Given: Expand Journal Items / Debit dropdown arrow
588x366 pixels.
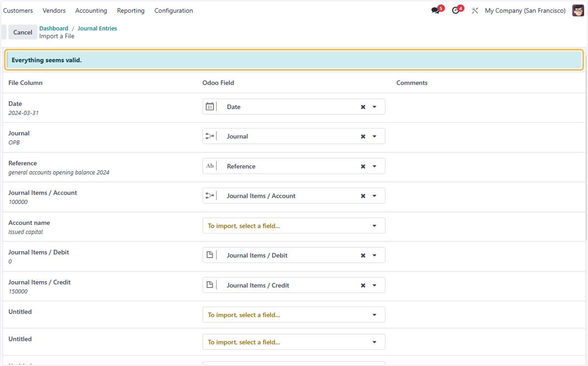Looking at the screenshot, I should (374, 255).
